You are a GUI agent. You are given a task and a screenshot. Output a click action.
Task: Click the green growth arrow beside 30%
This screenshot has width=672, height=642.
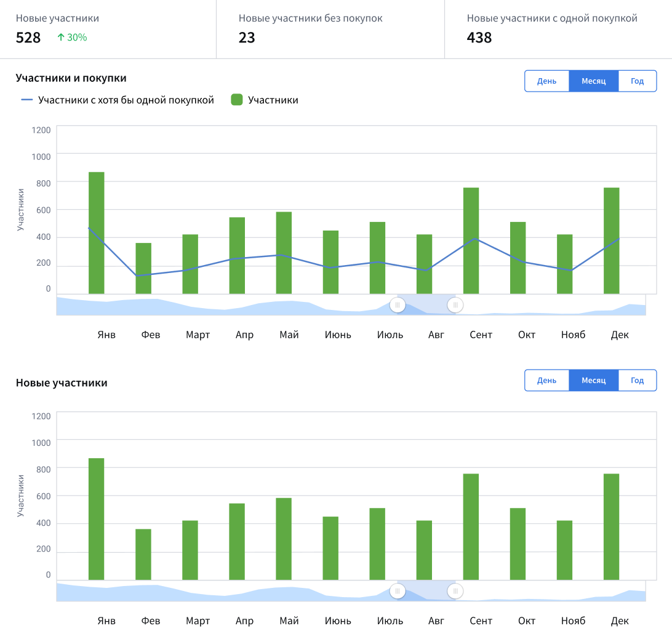[x=60, y=38]
